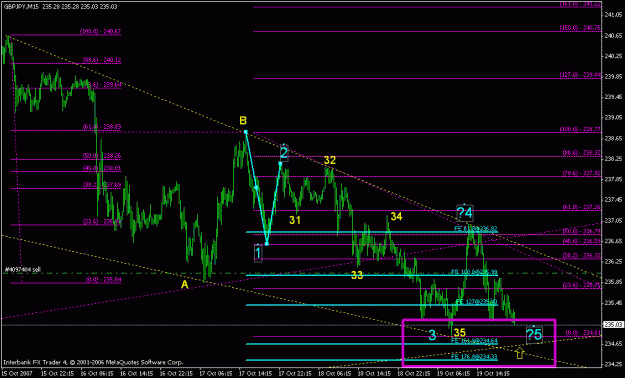Select the cyan wave label 3

click(432, 336)
